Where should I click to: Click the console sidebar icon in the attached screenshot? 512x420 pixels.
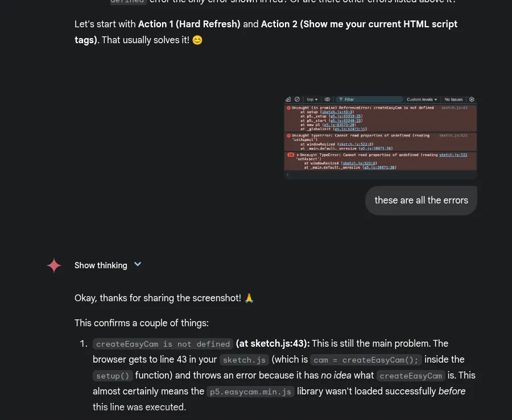pyautogui.click(x=289, y=99)
